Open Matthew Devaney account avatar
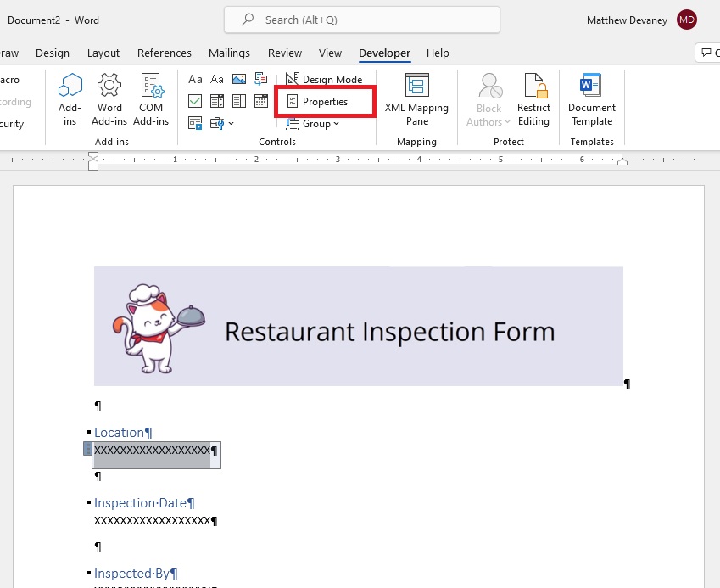The image size is (720, 588). coord(686,20)
